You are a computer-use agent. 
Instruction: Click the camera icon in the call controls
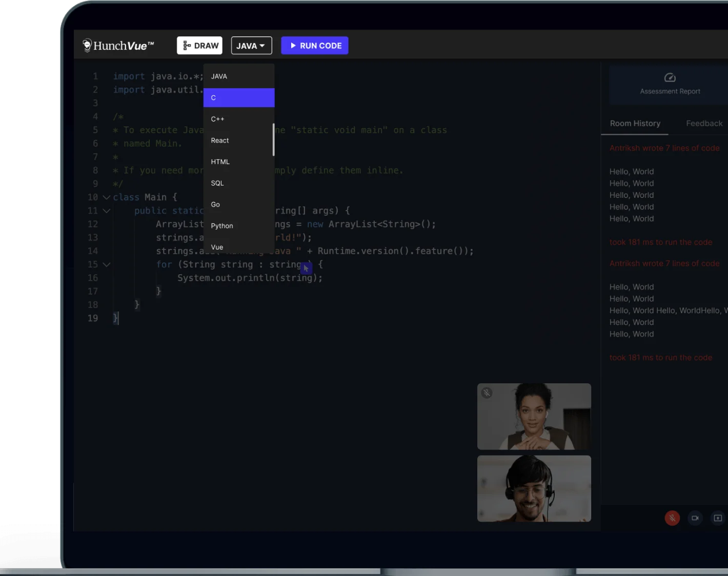[x=695, y=518]
